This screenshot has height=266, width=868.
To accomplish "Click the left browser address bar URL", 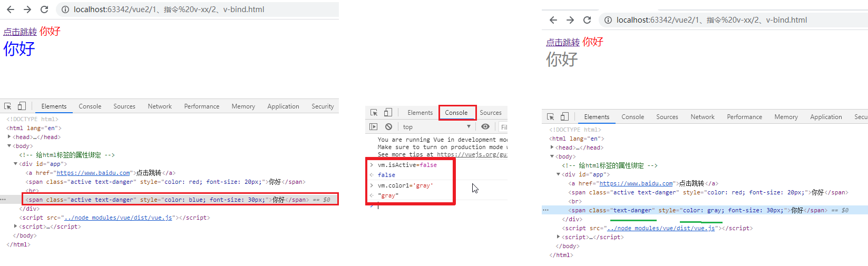I will (x=169, y=9).
